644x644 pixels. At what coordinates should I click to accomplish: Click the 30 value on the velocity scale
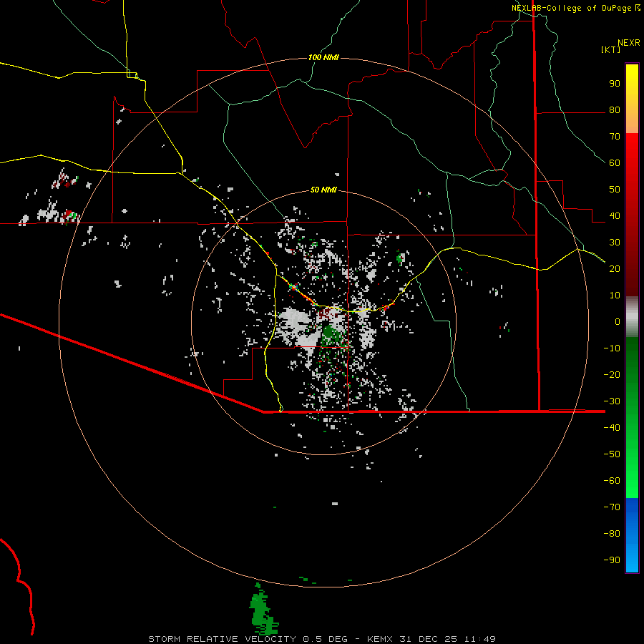615,243
